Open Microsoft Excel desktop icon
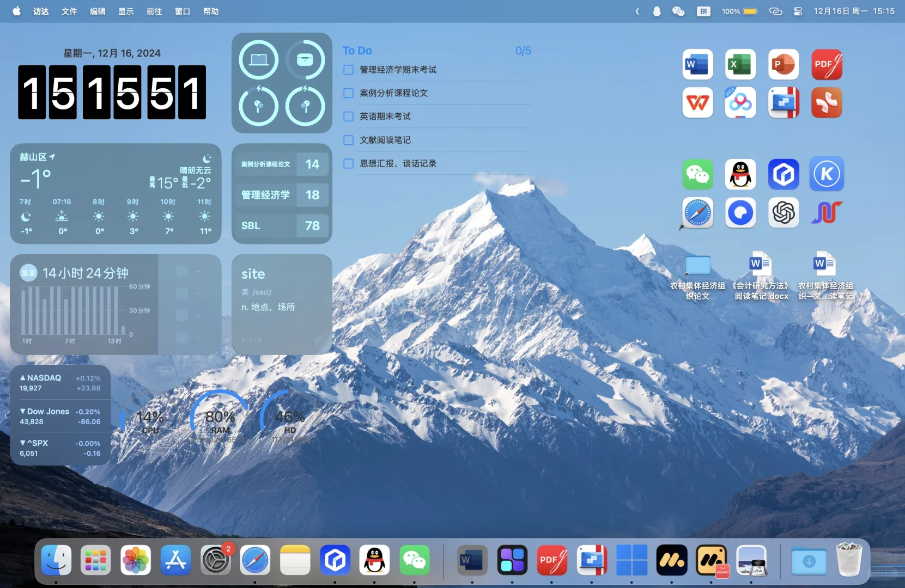 [x=740, y=65]
